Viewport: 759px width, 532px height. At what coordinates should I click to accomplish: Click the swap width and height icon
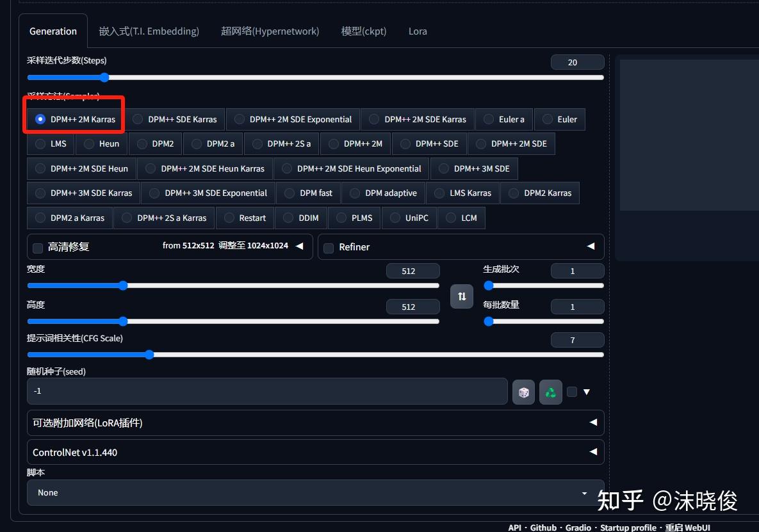[462, 296]
